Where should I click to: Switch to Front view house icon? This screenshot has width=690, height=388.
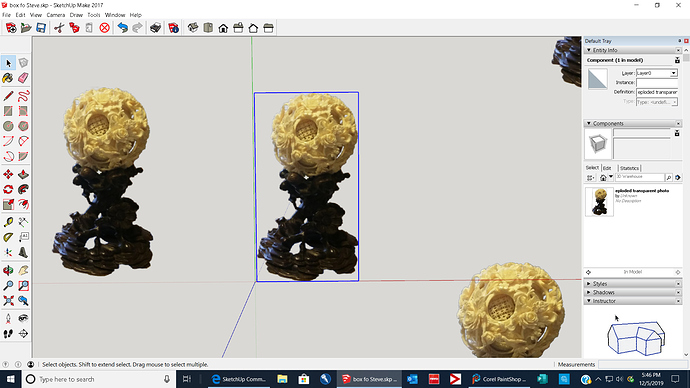point(223,28)
